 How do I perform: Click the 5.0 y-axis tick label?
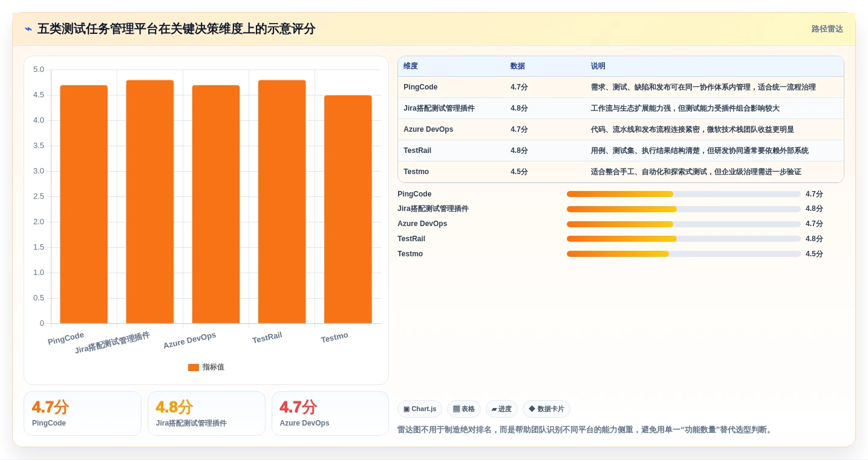coord(38,70)
